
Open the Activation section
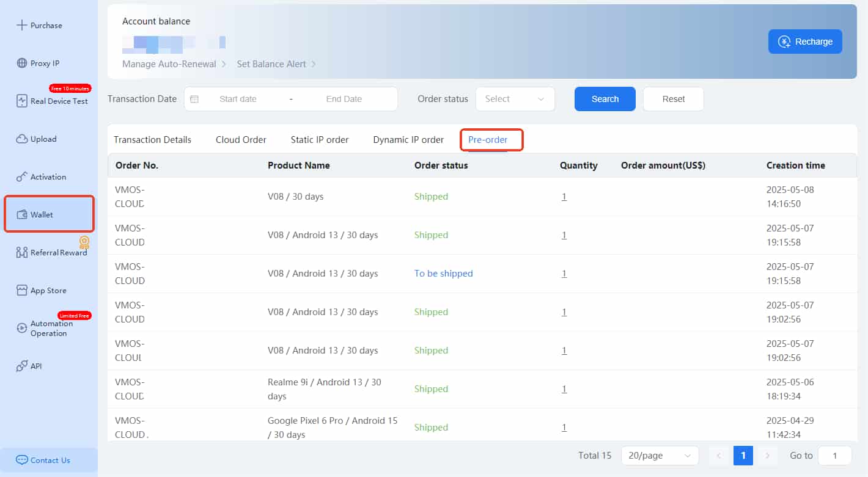click(49, 177)
